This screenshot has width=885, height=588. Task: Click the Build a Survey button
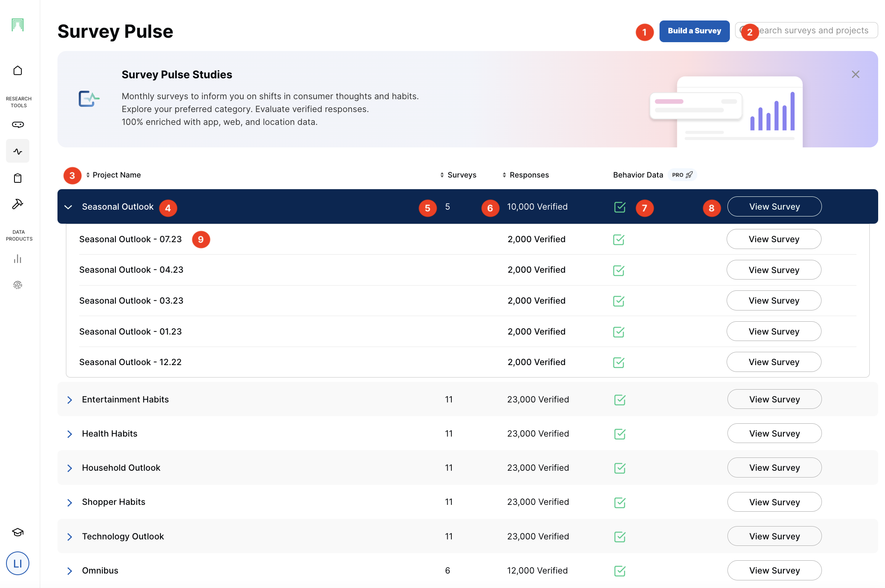click(x=694, y=31)
